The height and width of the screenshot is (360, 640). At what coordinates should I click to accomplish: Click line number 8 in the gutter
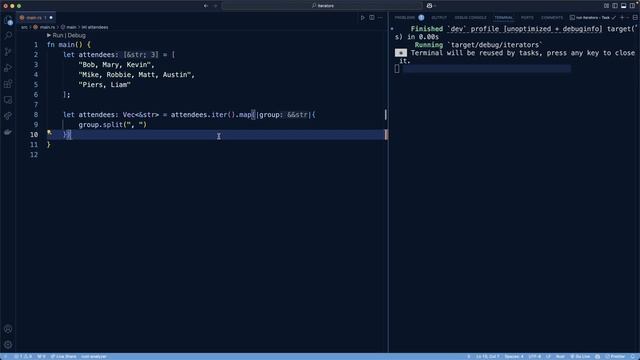tap(36, 115)
